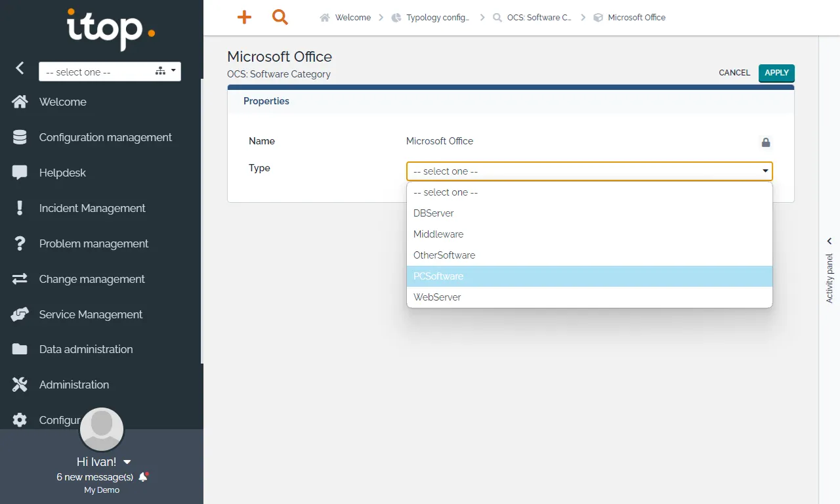840x504 pixels.
Task: Click the orange plus create icon
Action: [244, 18]
